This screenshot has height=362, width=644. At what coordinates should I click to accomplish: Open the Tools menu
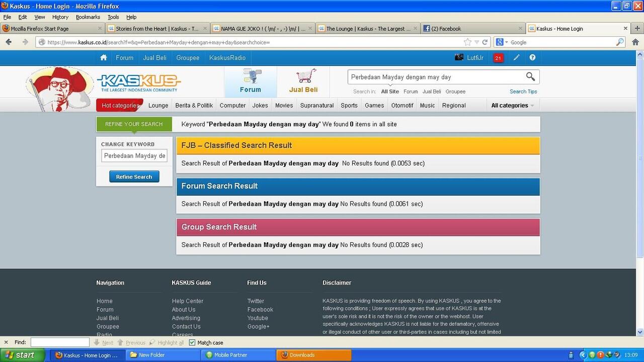(113, 17)
